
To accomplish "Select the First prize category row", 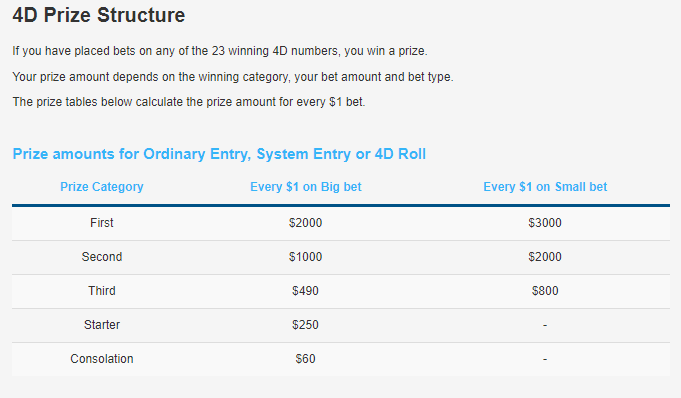I will (x=341, y=223).
